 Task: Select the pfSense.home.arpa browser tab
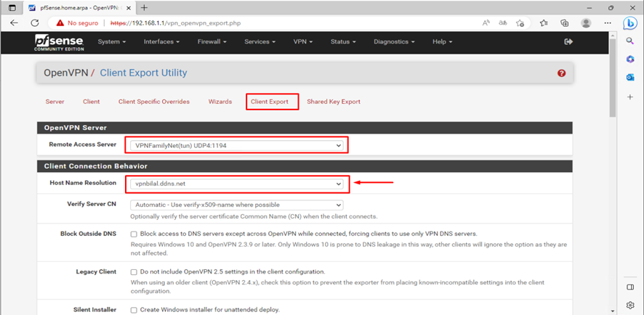point(81,8)
